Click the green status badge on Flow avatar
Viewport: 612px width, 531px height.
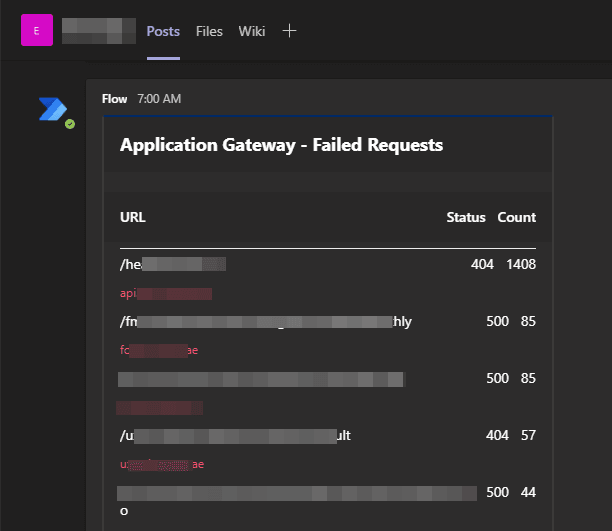[x=69, y=124]
